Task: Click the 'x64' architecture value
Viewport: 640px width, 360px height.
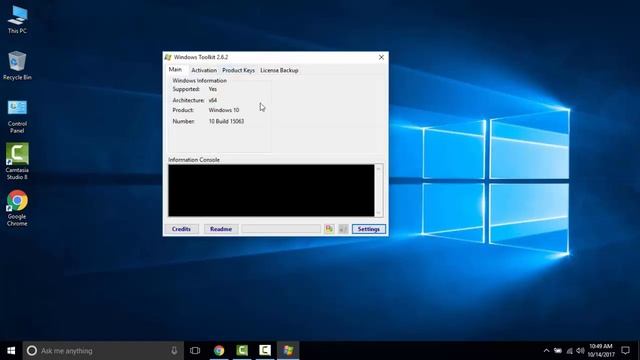Action: click(x=213, y=100)
